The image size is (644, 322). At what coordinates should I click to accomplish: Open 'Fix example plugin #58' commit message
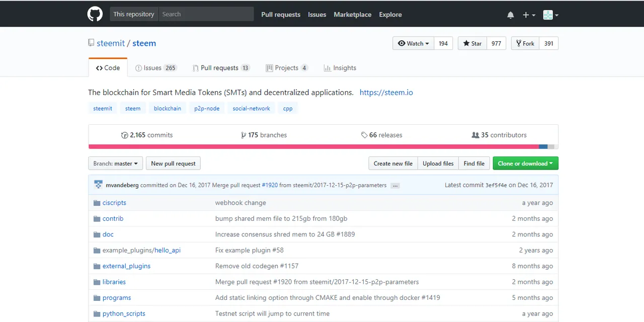coord(250,250)
